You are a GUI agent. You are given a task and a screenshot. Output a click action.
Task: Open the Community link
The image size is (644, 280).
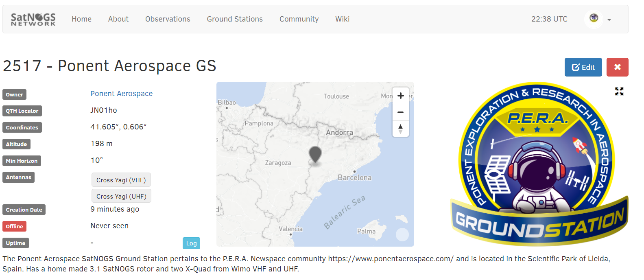pos(299,19)
